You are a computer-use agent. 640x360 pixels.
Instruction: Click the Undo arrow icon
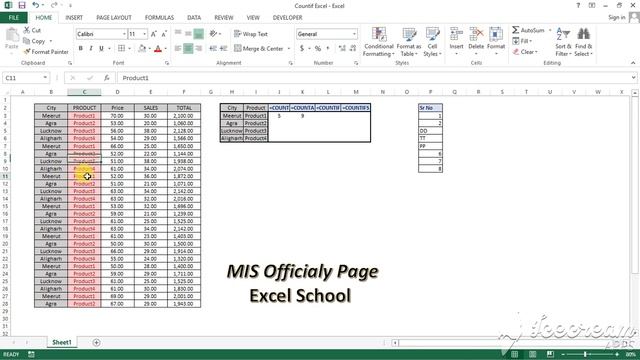tap(36, 5)
